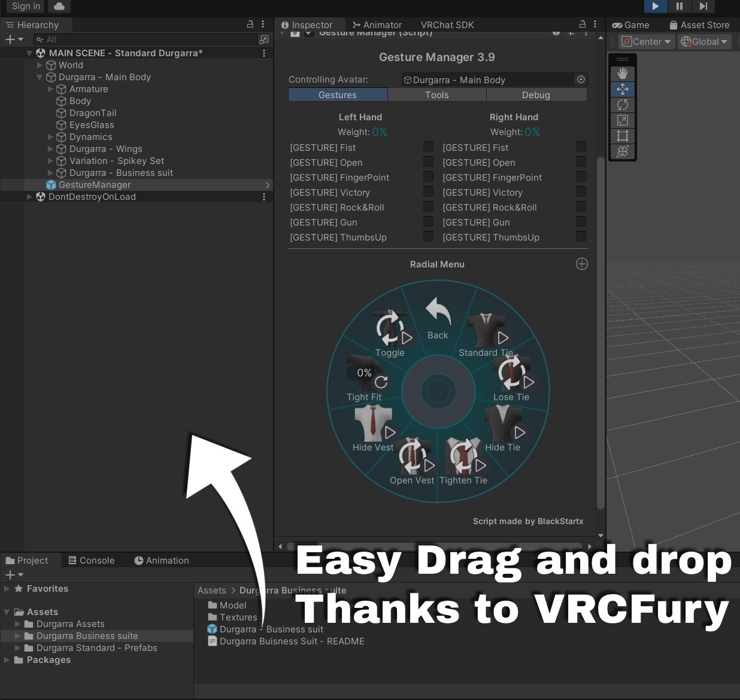Image resolution: width=740 pixels, height=700 pixels.
Task: Click the plus icon next to Radial Menu
Action: (581, 264)
